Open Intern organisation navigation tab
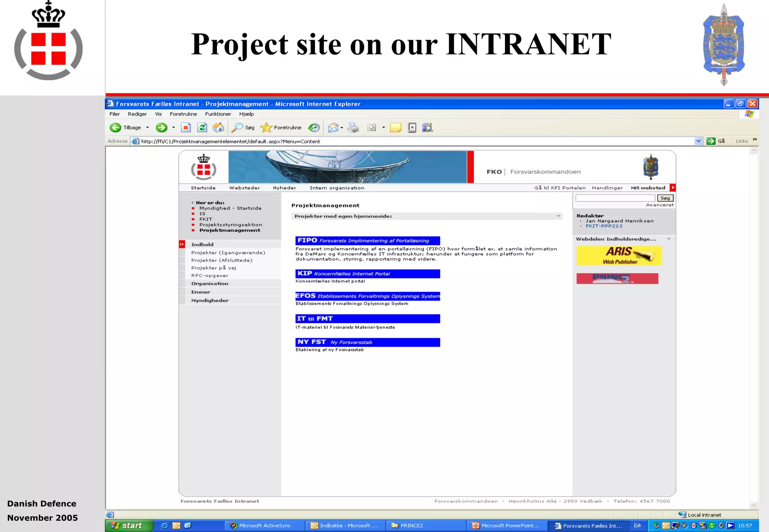Screen dimensions: 769x532 (x=337, y=188)
